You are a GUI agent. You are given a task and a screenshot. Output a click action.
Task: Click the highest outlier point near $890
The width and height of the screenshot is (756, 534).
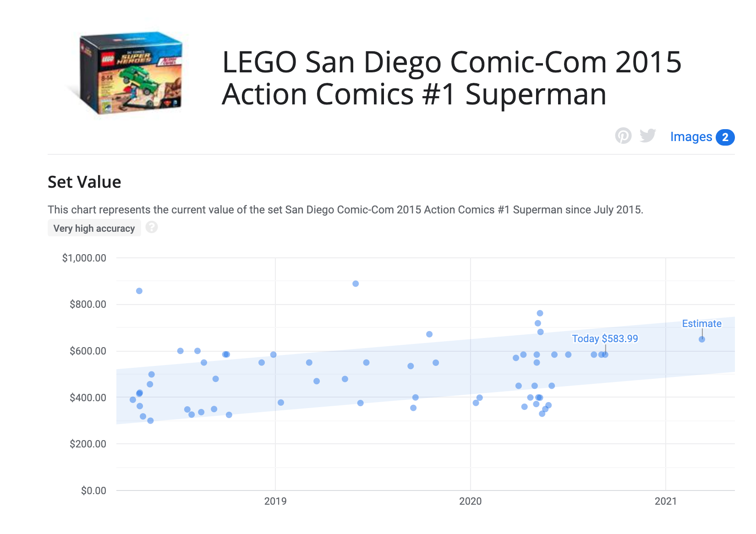pyautogui.click(x=356, y=284)
